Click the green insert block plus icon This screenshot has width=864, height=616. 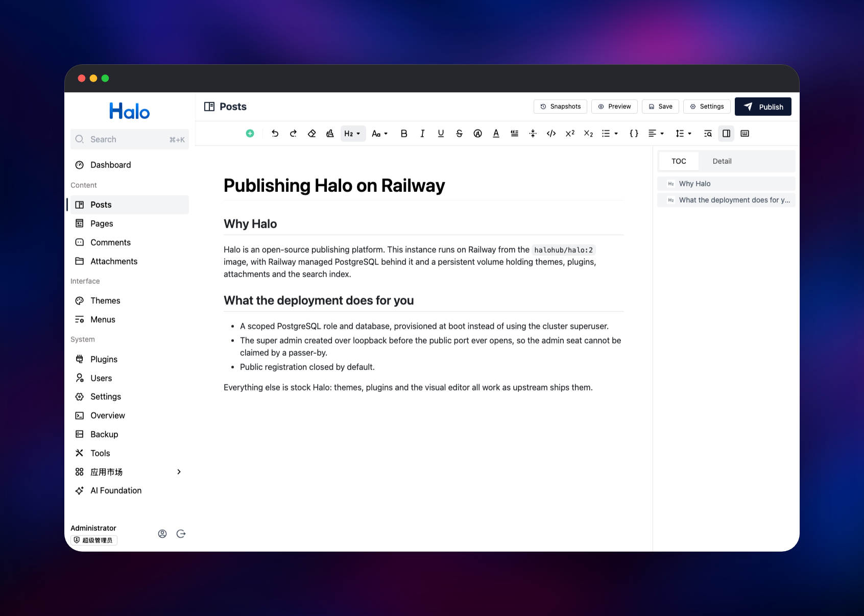tap(250, 133)
